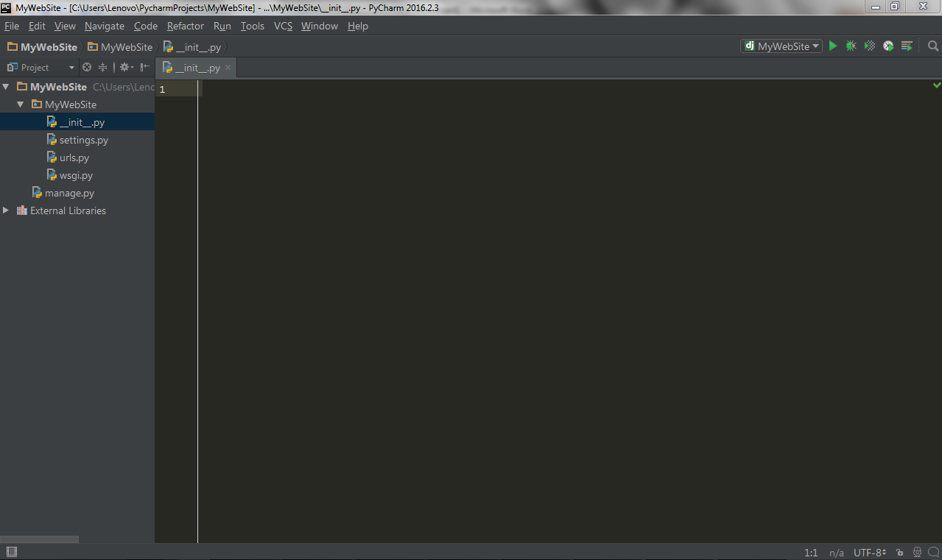942x560 pixels.
Task: Hide the Project tool window
Action: 144,67
